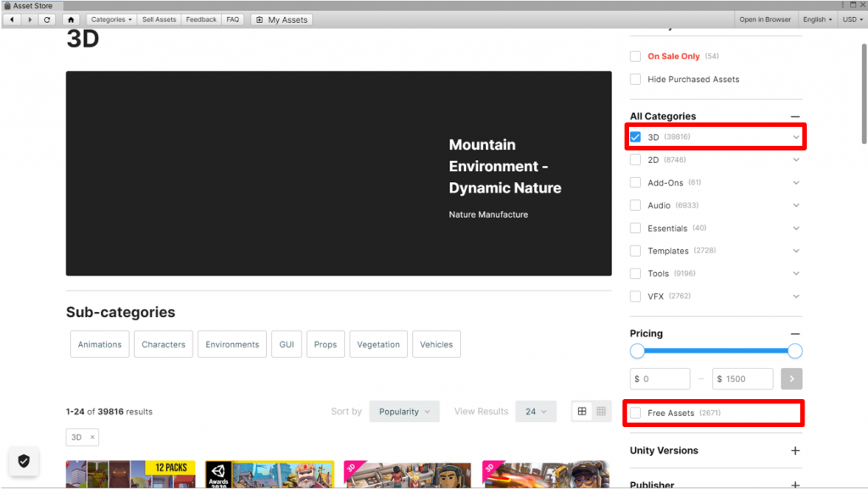
Task: Open the Environments sub-category
Action: tap(232, 344)
